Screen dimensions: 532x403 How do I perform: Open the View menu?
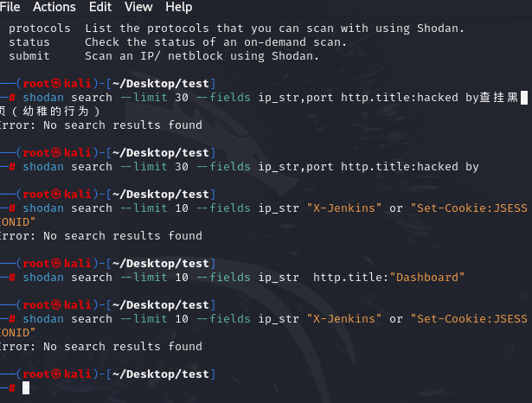coord(138,7)
